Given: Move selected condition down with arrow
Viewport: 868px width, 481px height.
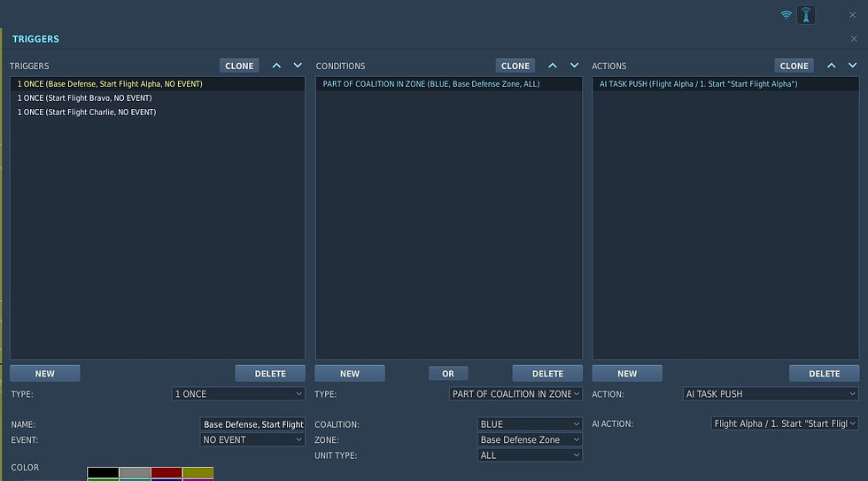Looking at the screenshot, I should coord(575,66).
